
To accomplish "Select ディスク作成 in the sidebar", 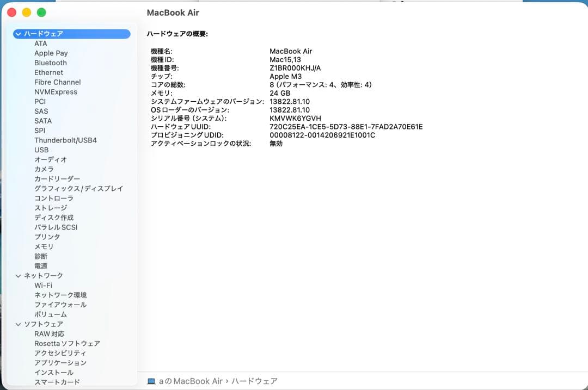I will tap(54, 218).
